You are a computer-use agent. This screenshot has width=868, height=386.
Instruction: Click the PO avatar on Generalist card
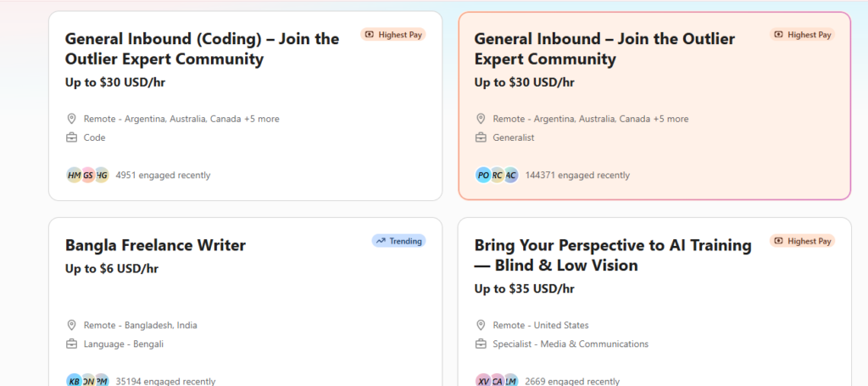pyautogui.click(x=483, y=176)
